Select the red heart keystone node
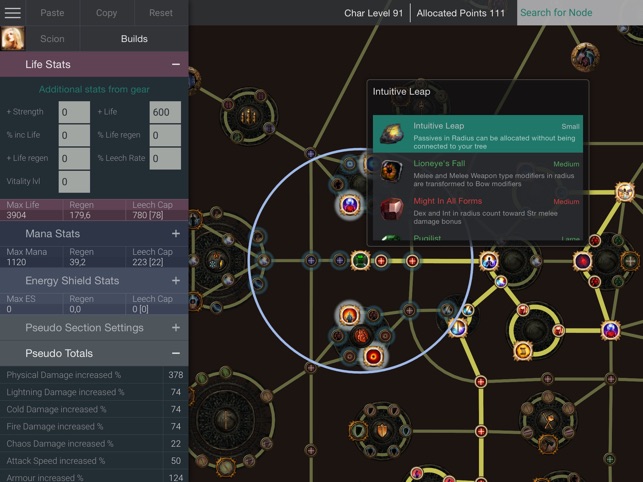The height and width of the screenshot is (482, 643). coord(362,336)
